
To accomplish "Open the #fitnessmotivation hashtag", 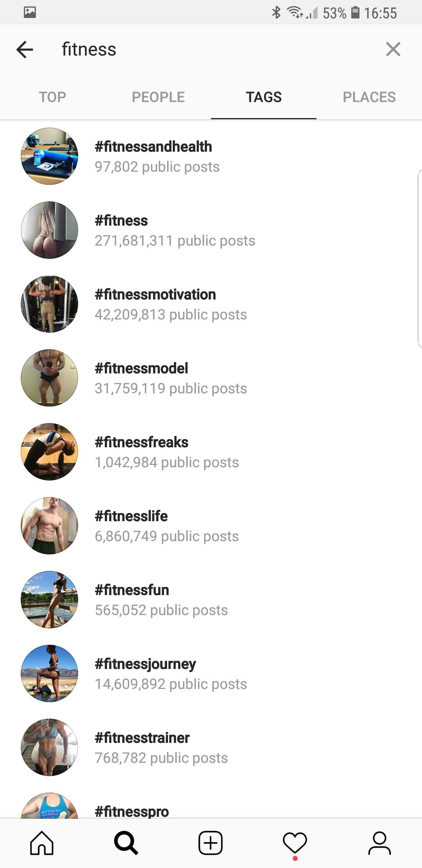I will tap(155, 304).
